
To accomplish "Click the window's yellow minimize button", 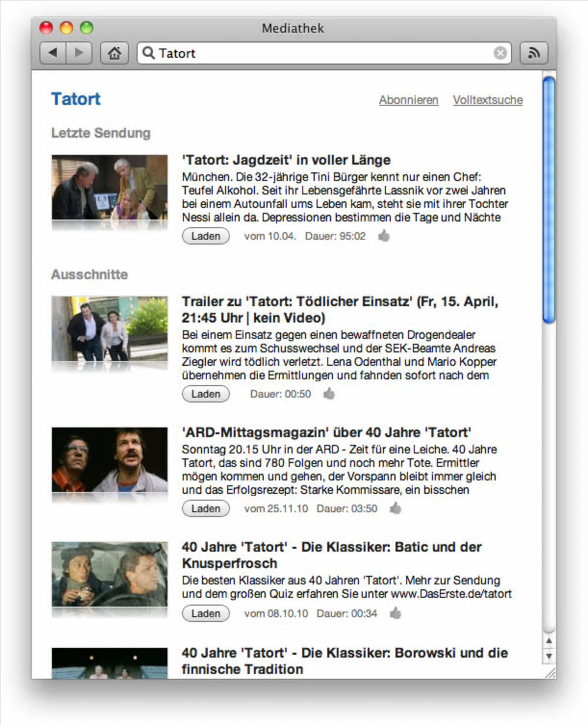I will pyautogui.click(x=66, y=28).
